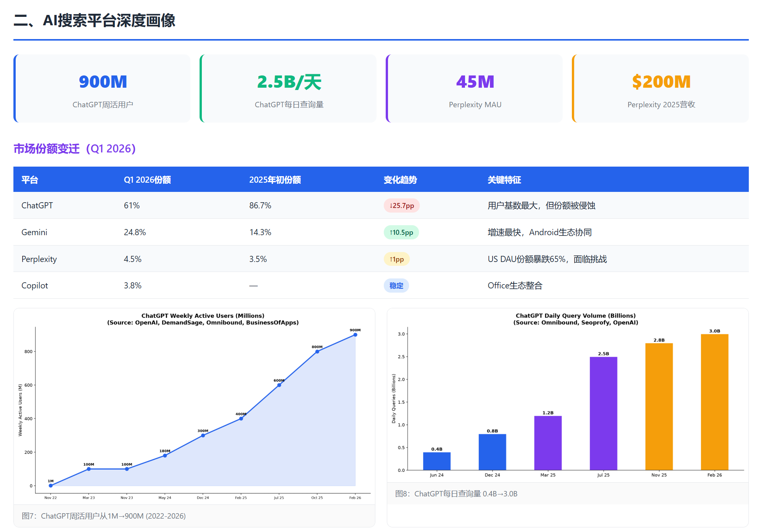
Task: Select the ChatGPT table row name
Action: point(37,205)
